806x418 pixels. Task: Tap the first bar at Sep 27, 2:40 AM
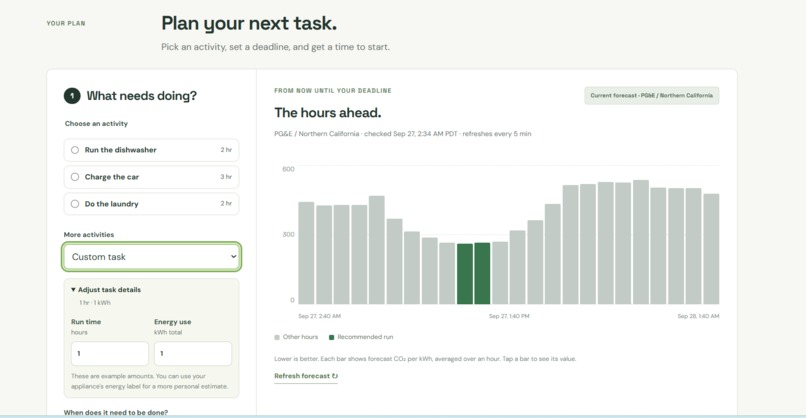click(306, 253)
